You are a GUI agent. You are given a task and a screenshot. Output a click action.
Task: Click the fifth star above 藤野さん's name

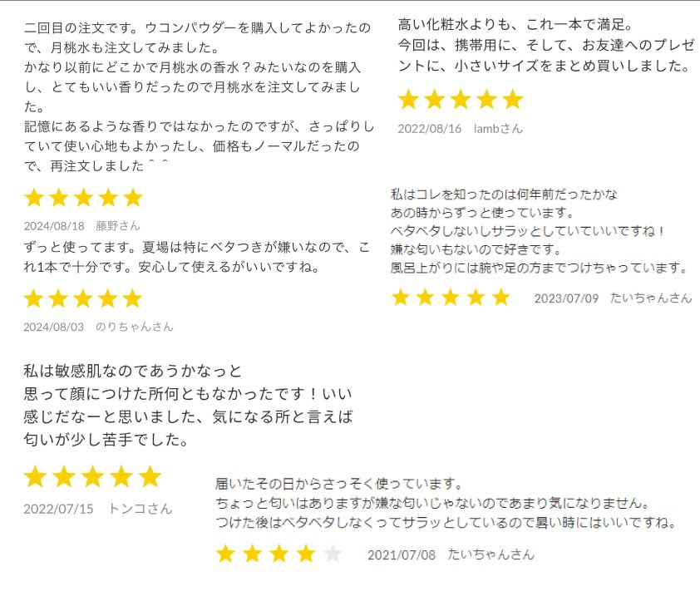[x=133, y=197]
